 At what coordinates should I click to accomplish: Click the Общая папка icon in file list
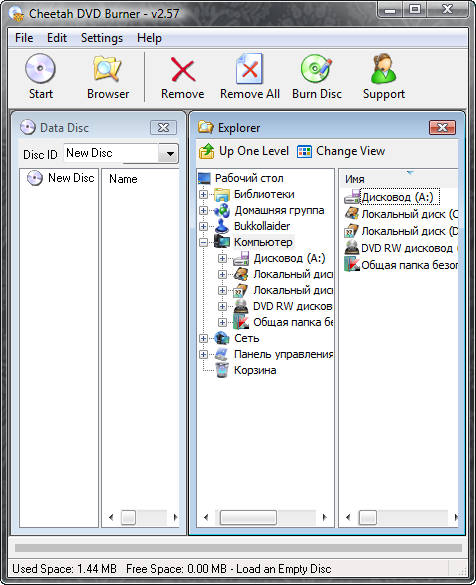[351, 265]
